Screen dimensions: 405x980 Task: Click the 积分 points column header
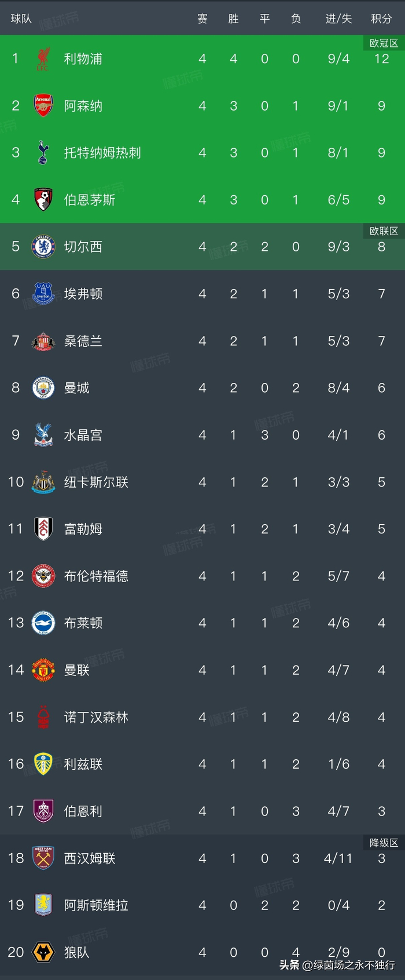click(381, 19)
